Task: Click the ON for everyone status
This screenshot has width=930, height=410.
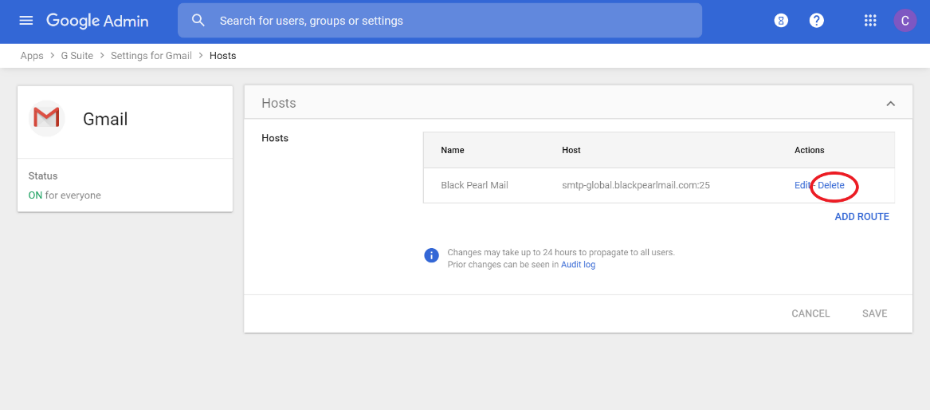Action: (65, 195)
